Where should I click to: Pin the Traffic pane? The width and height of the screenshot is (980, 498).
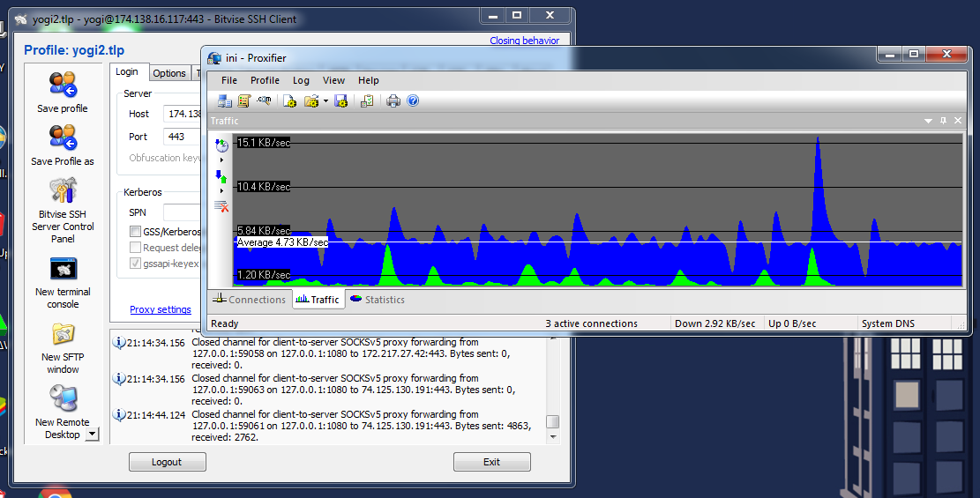pos(943,121)
